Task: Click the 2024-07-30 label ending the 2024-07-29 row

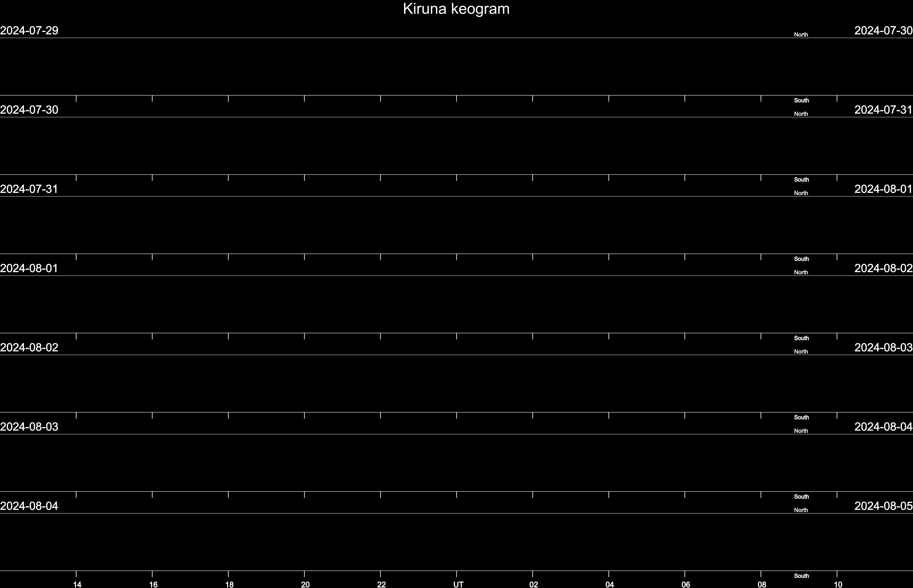Action: (884, 31)
